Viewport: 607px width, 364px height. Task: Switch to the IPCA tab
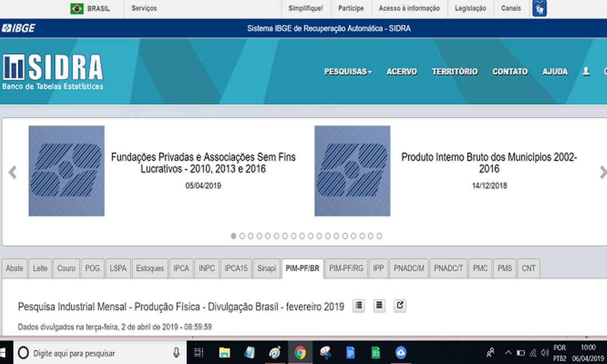tap(181, 269)
